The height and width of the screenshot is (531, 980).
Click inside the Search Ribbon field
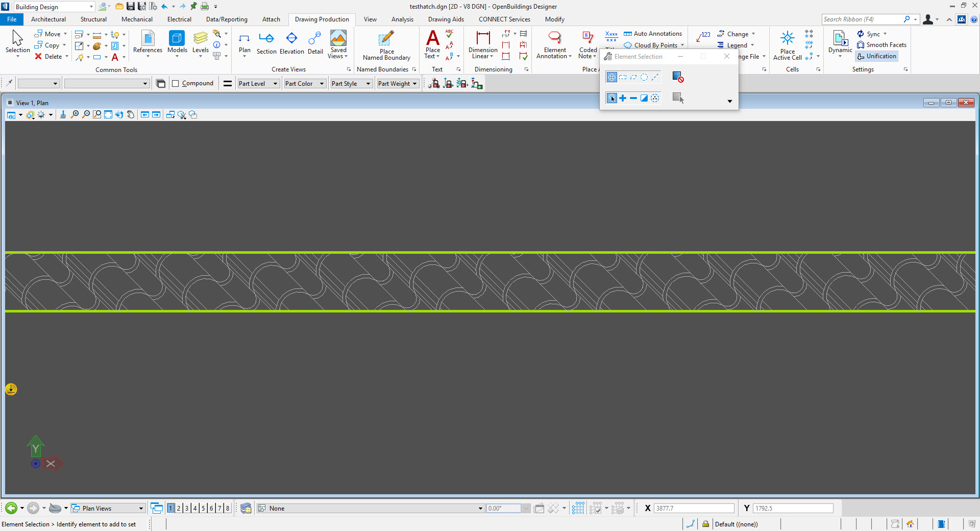[x=863, y=19]
